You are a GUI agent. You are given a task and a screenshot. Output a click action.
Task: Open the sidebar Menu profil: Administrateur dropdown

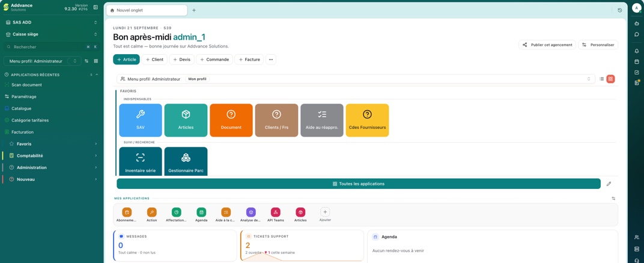tap(42, 61)
